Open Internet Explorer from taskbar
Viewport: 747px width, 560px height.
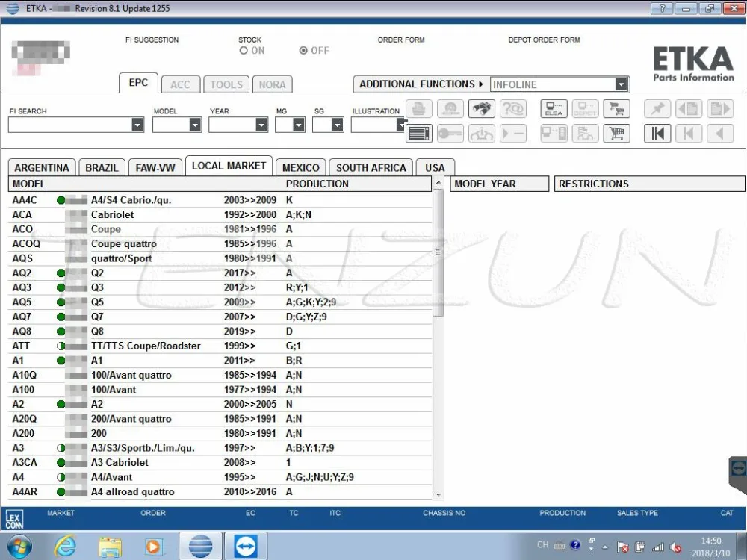point(65,546)
